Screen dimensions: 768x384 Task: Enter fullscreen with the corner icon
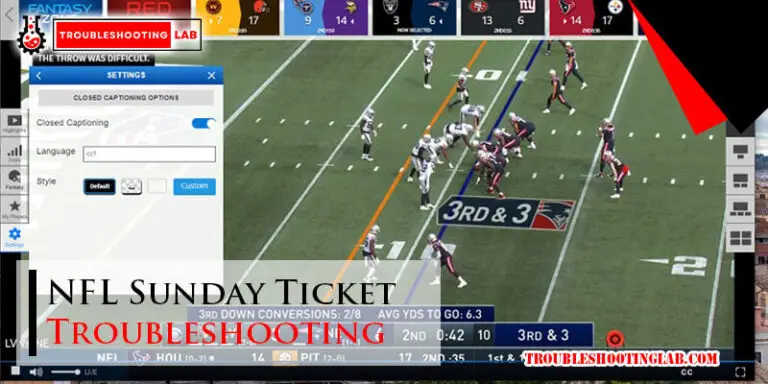click(x=741, y=372)
